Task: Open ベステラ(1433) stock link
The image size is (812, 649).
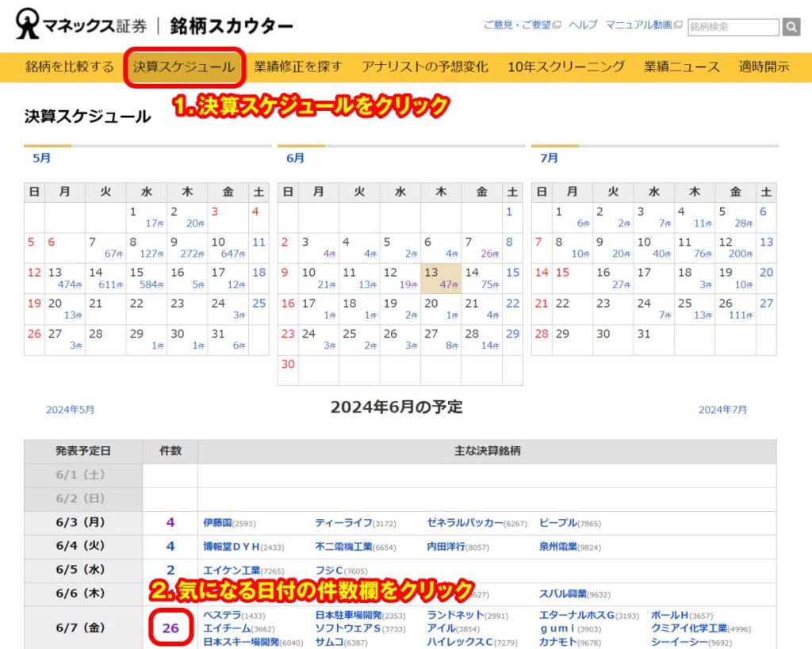Action: coord(234,616)
